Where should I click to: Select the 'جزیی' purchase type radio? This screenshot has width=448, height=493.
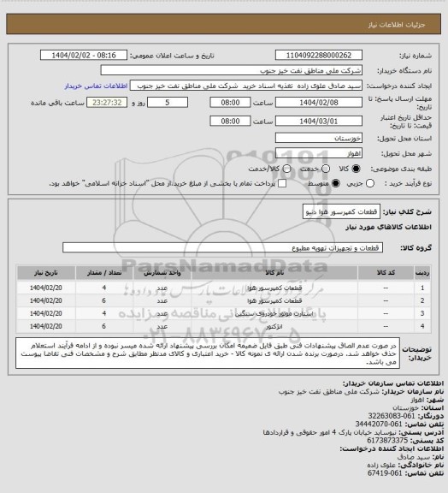pos(370,183)
